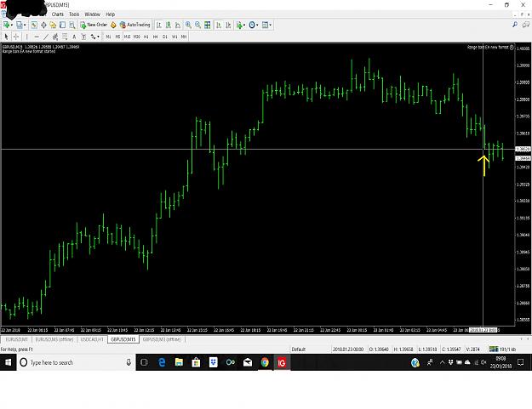Zoom out on the chart
532x409 pixels.
(x=197, y=25)
